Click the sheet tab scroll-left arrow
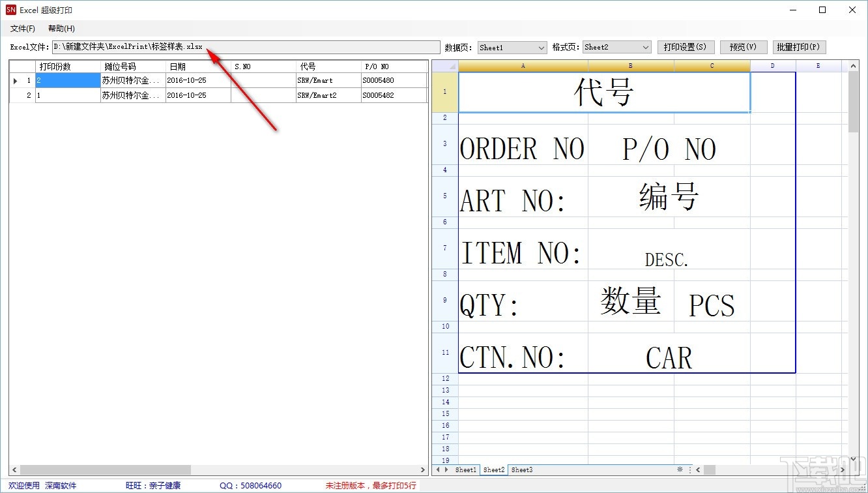This screenshot has width=868, height=493. pyautogui.click(x=438, y=470)
